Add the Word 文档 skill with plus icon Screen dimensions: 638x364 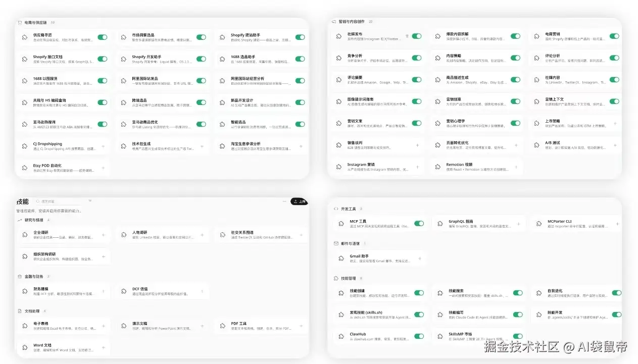pyautogui.click(x=103, y=347)
